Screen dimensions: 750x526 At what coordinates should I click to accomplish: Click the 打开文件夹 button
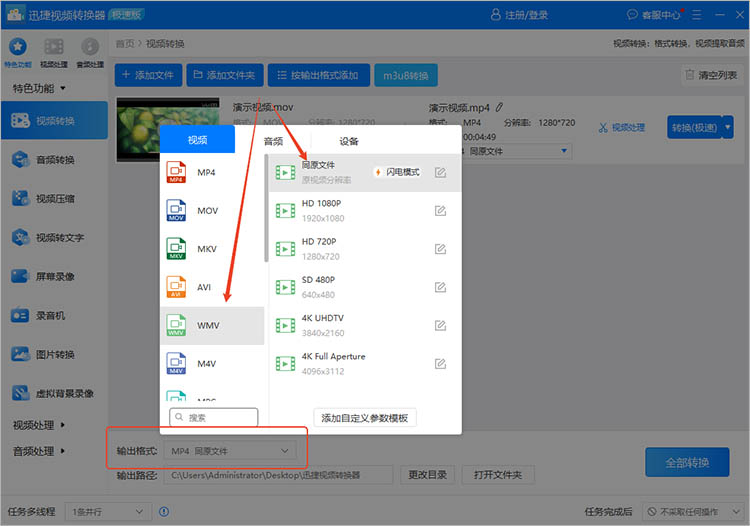[498, 475]
